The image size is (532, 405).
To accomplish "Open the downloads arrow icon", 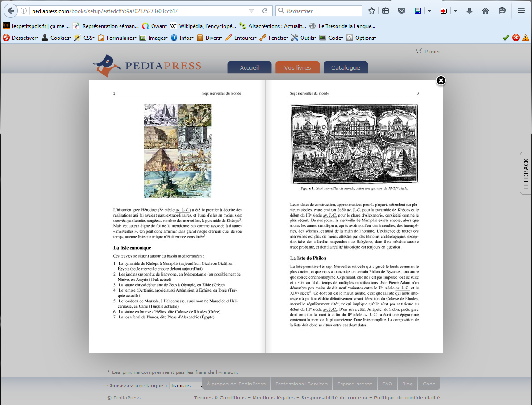I will pyautogui.click(x=469, y=11).
